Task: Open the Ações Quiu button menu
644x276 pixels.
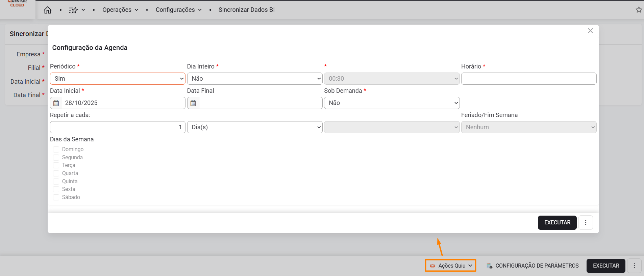Action: 450,266
